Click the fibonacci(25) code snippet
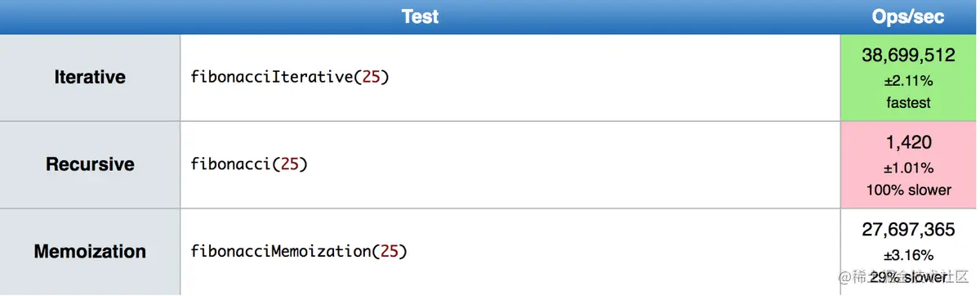 coord(249,164)
